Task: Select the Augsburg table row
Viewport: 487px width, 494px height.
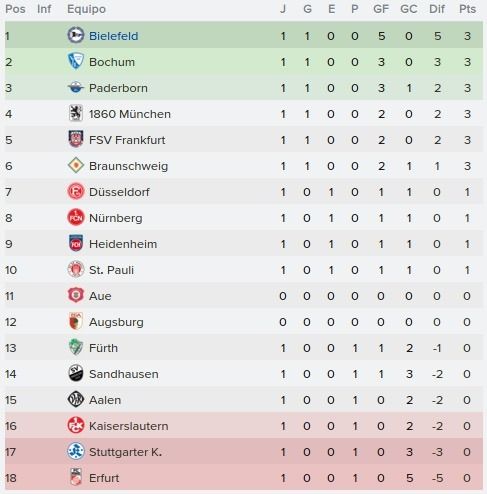Action: click(244, 322)
